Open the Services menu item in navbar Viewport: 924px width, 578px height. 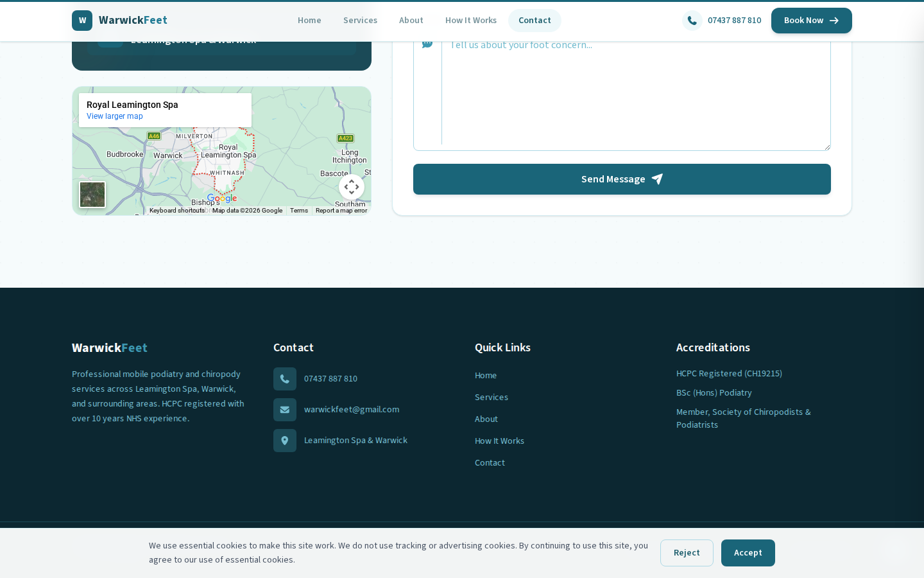pyautogui.click(x=360, y=21)
